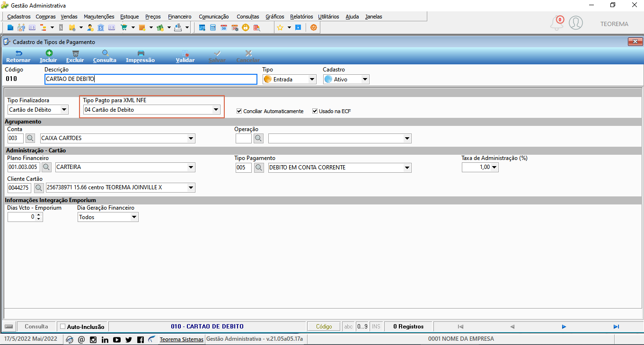Open the orange organization chart toolbar icon
Image resolution: width=644 pixels, height=345 pixels.
click(x=43, y=27)
